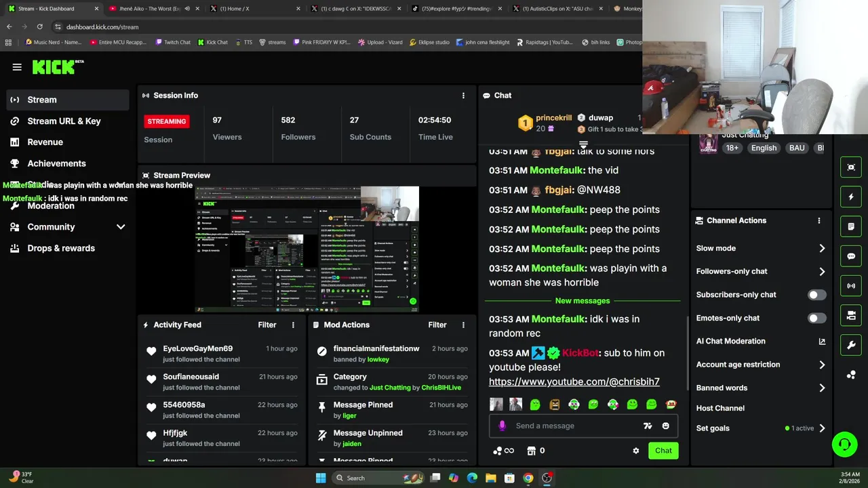This screenshot has width=868, height=488.
Task: Open the chat bubble widget in the right rail
Action: point(851,256)
